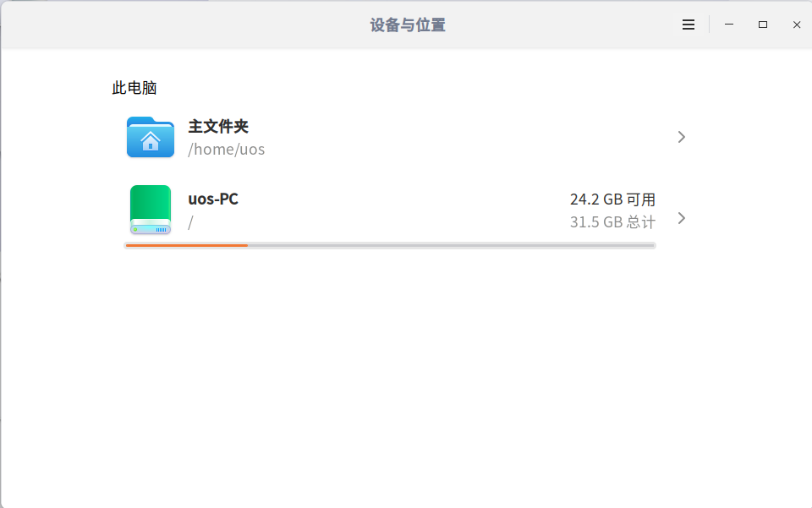
Task: Close the 设备与位置 window
Action: pyautogui.click(x=797, y=25)
